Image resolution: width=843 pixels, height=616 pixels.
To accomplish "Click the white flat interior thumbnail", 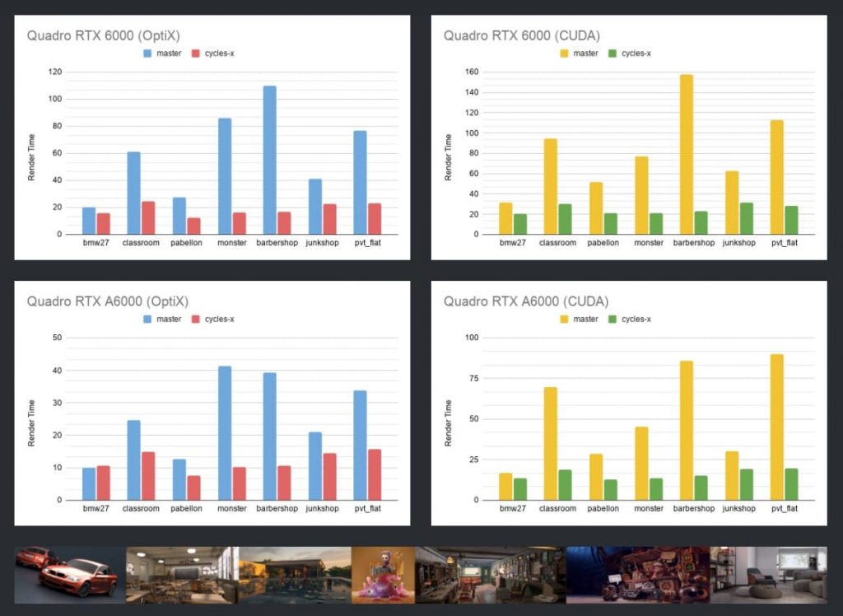I will tap(768, 574).
